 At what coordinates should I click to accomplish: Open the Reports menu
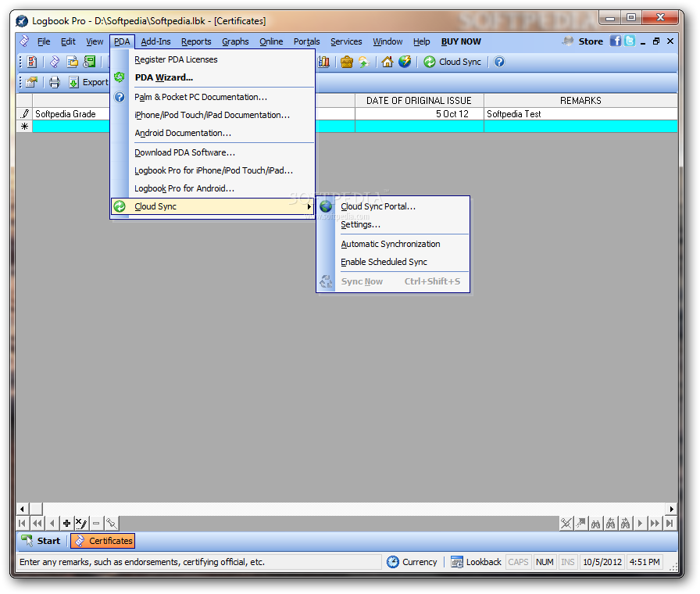pos(196,41)
